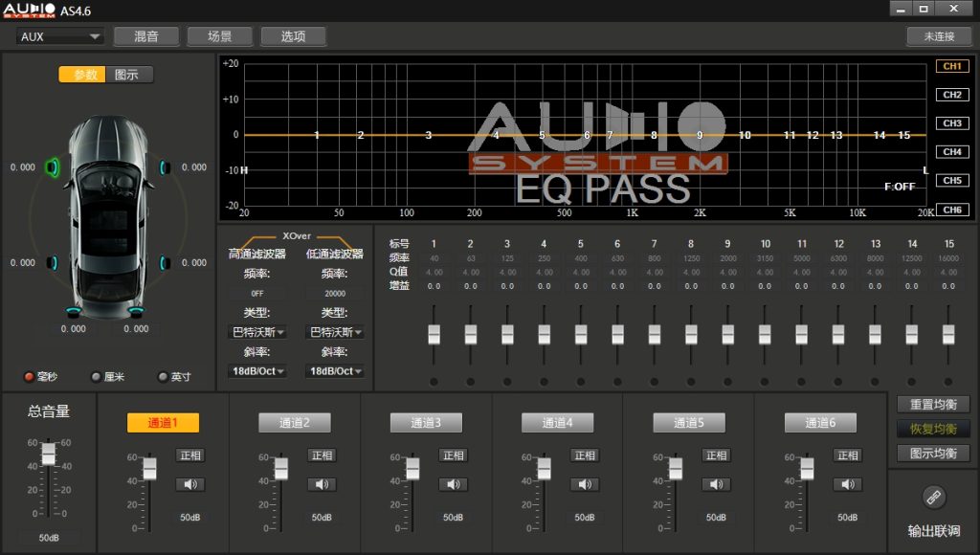Open low-pass filter type 巴特沃斯 dropdown
980x555 pixels.
point(335,332)
